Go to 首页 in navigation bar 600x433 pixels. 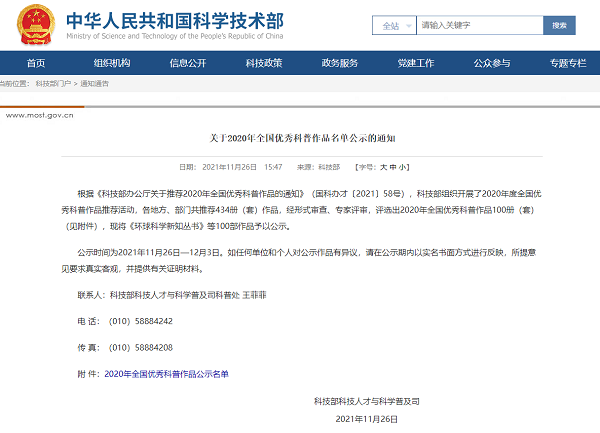tap(36, 63)
